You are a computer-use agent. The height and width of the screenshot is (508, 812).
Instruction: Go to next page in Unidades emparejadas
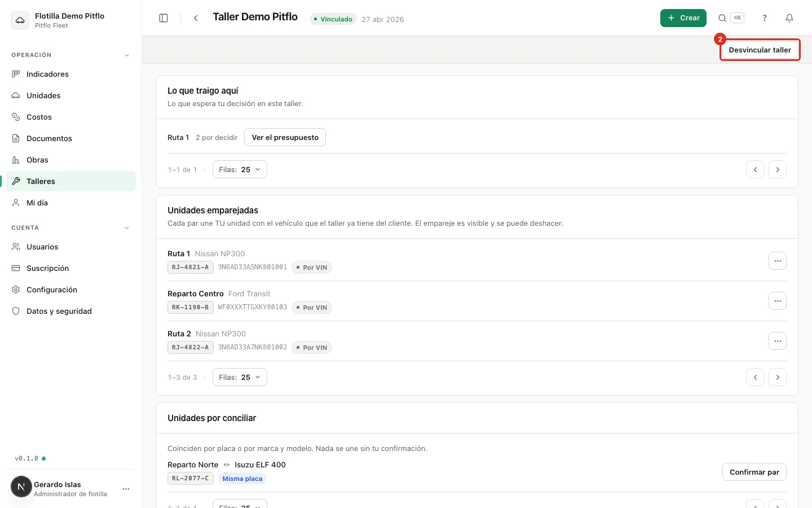pos(778,377)
